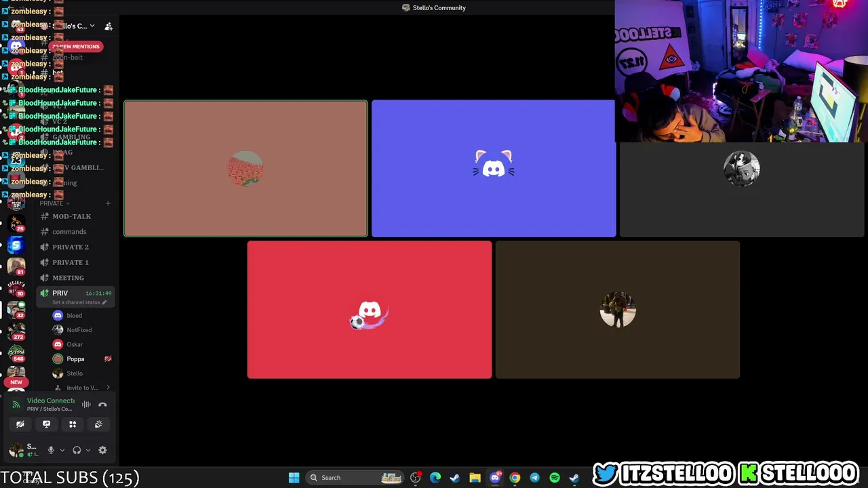Open server with 272 notification badge
This screenshot has width=868, height=488.
click(x=16, y=332)
